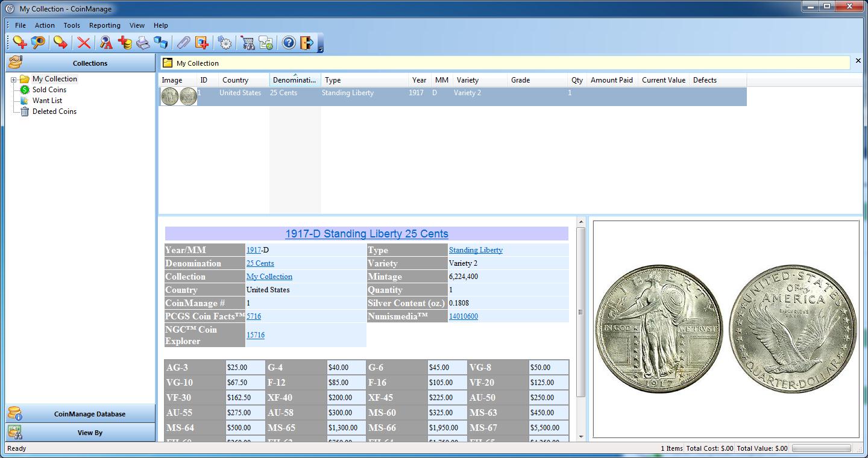The width and height of the screenshot is (868, 458).
Task: Open the 25 Cents denomination link
Action: [x=260, y=263]
